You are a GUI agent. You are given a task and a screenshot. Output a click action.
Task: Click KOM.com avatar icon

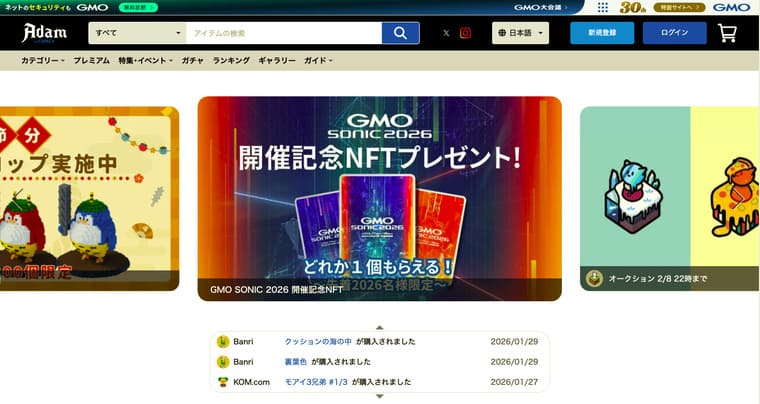[222, 382]
